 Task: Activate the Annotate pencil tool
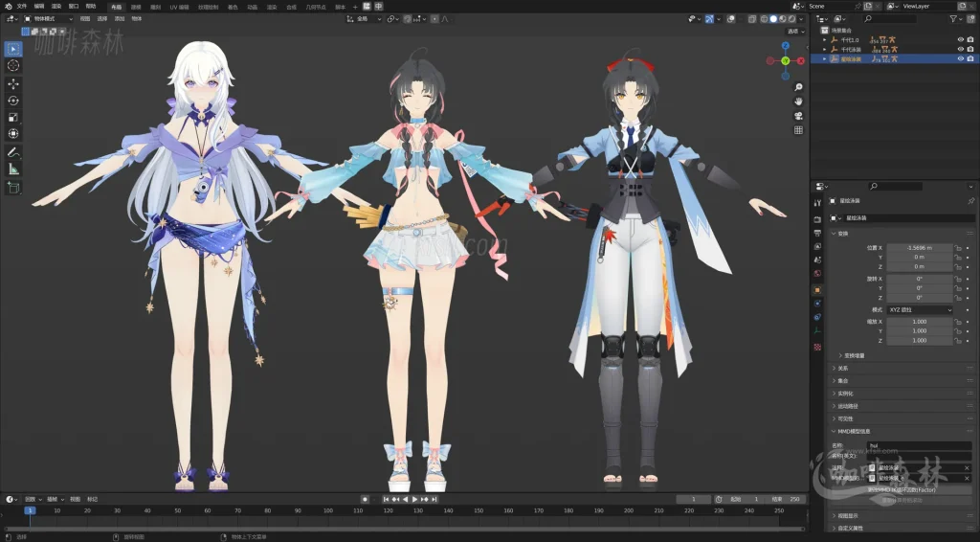point(13,152)
